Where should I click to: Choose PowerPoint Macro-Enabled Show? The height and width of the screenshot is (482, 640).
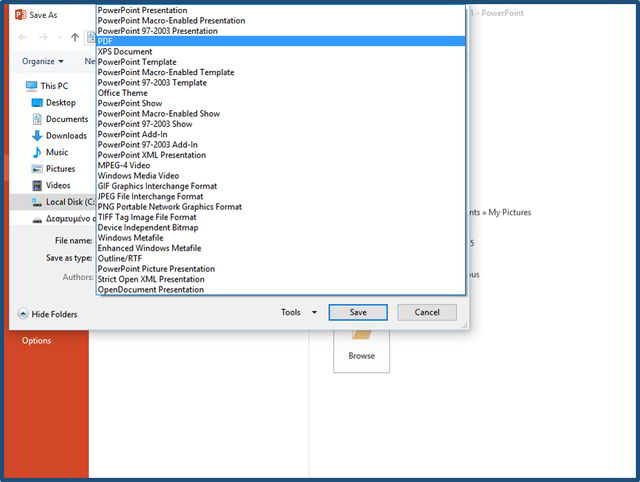tap(281, 113)
